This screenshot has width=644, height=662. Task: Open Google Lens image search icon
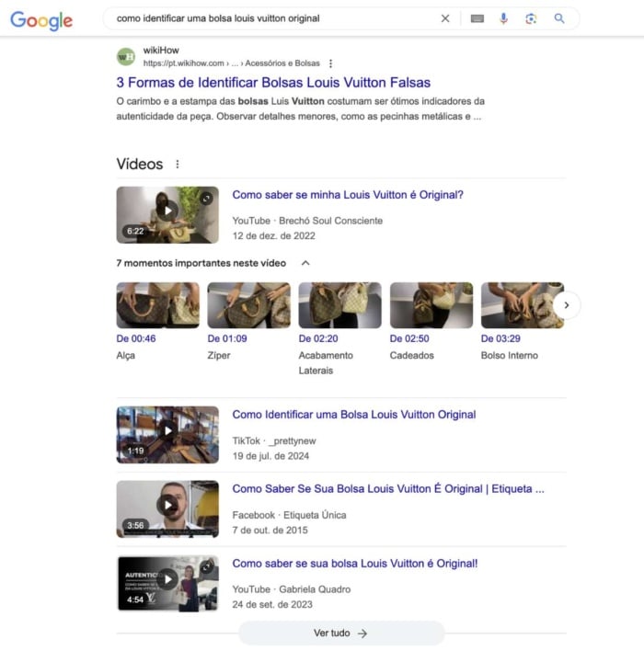pos(531,18)
